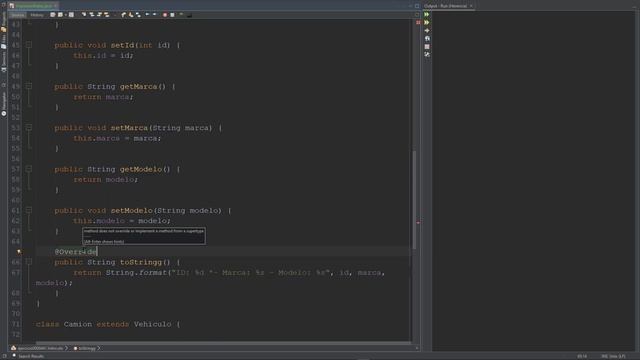Click arrow icon below re-run buttons
Viewport: 640px width, 360px height.
427,31
